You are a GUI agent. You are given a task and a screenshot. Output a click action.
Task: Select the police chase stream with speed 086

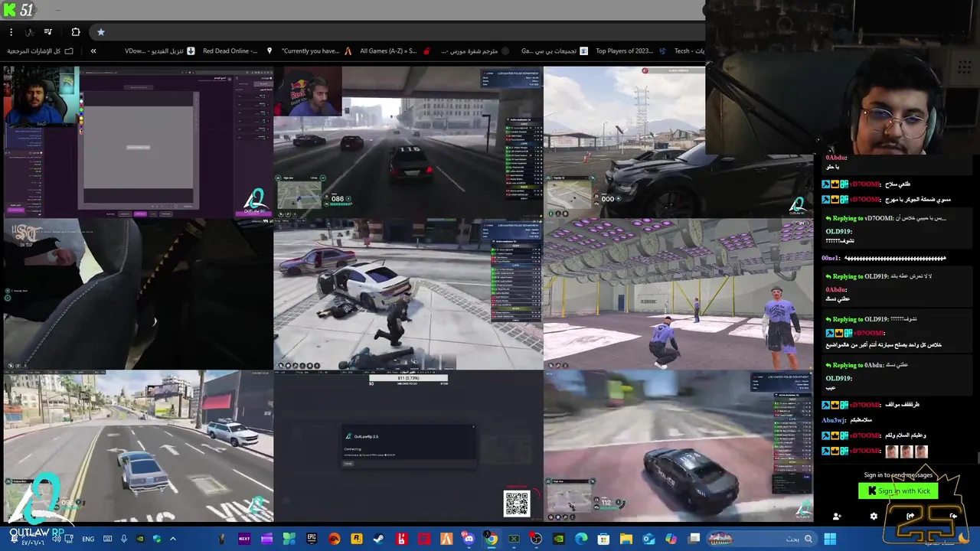[408, 142]
